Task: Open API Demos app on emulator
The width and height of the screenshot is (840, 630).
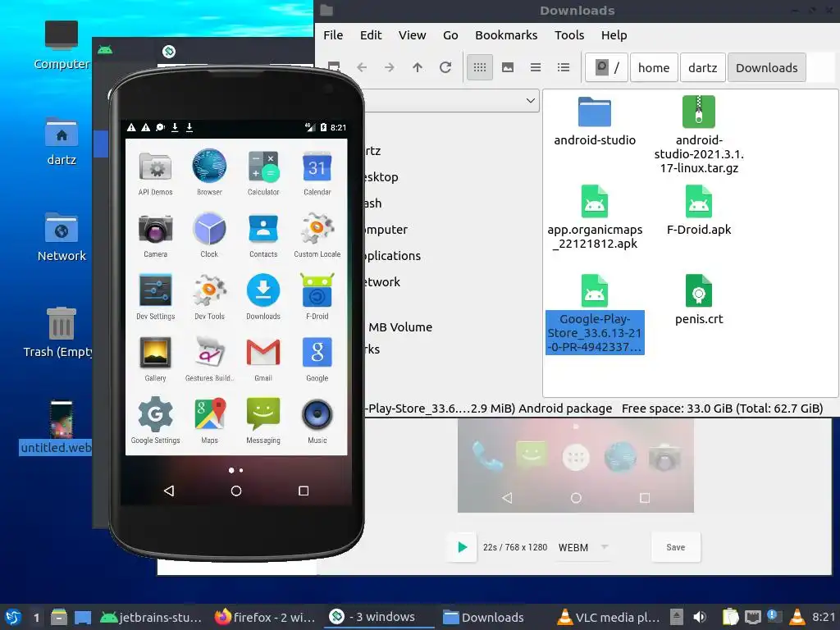Action: click(x=155, y=173)
